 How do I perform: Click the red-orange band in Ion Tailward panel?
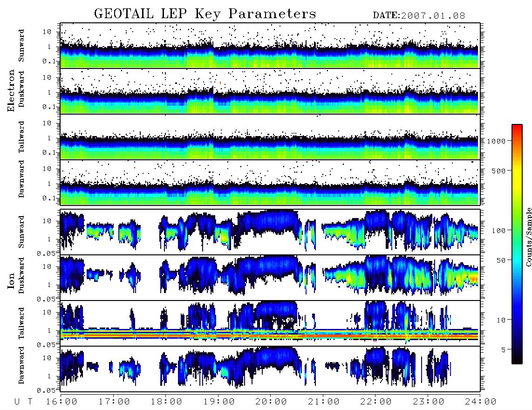click(269, 335)
